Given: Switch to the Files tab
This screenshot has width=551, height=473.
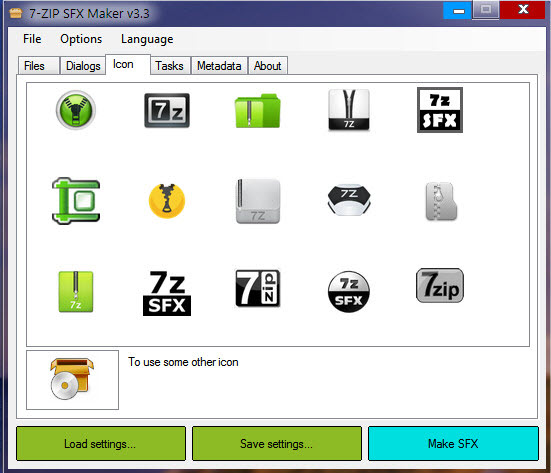Looking at the screenshot, I should click(38, 65).
